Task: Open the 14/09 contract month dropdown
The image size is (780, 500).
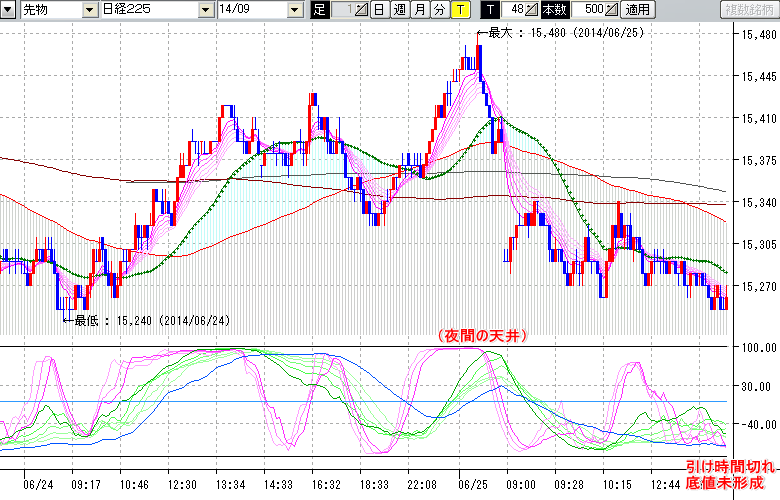Action: coord(294,10)
